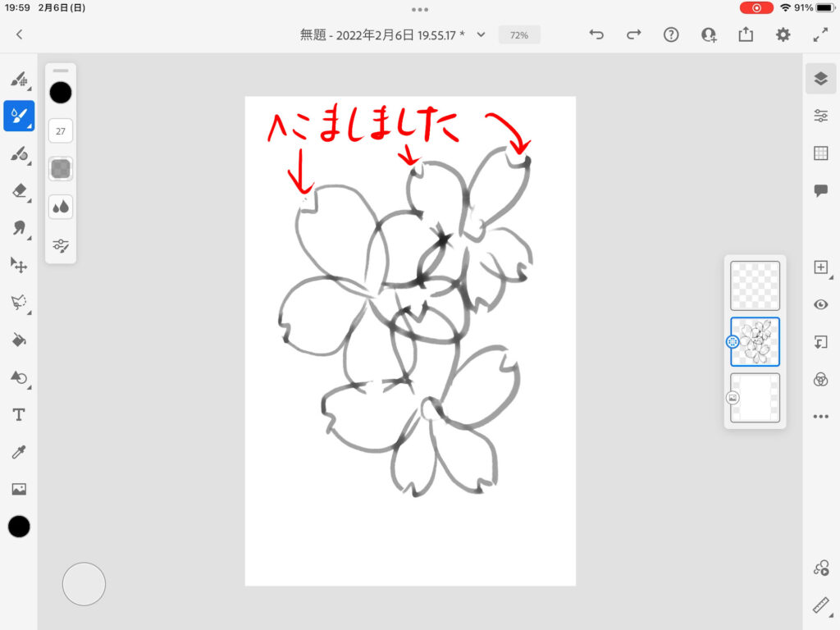Open the app settings gear

783,34
